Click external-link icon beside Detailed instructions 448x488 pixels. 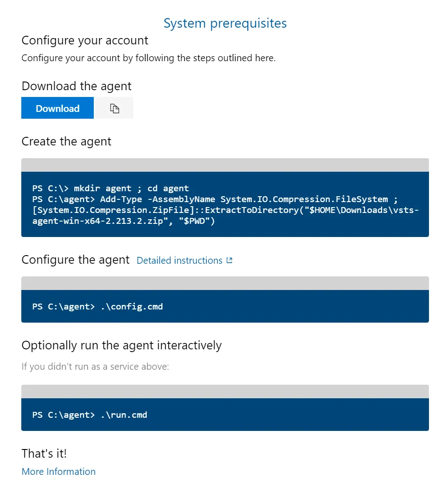229,261
